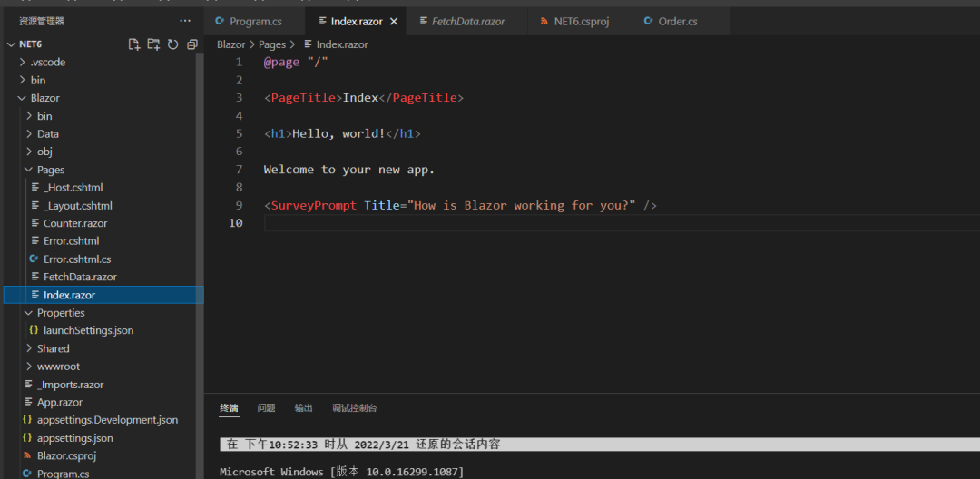Image resolution: width=980 pixels, height=479 pixels.
Task: Open the explorer's three-dot more actions menu
Action: (185, 21)
